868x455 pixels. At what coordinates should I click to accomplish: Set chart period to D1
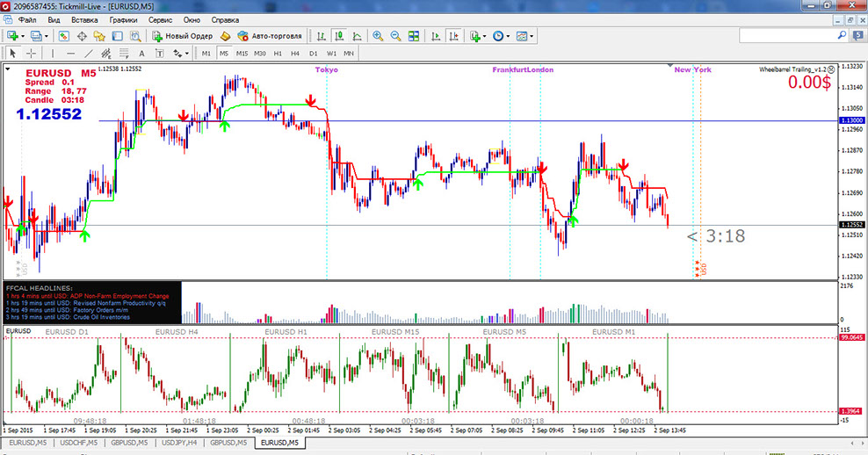click(x=313, y=54)
